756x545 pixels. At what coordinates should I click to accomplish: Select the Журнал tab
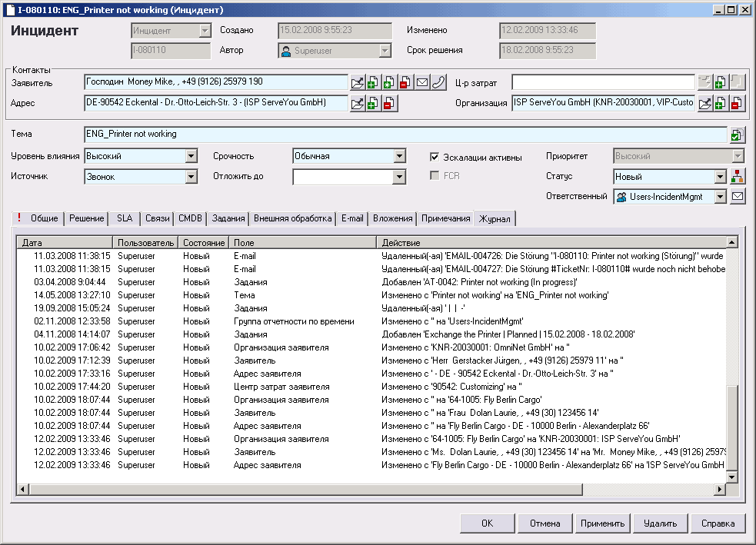(x=495, y=218)
